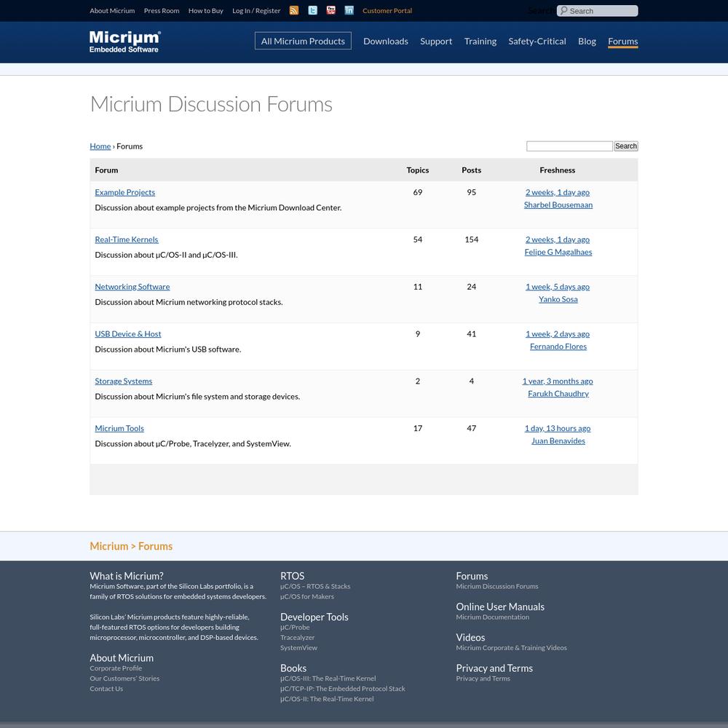
Task: Open the How to Buy link
Action: pos(206,11)
